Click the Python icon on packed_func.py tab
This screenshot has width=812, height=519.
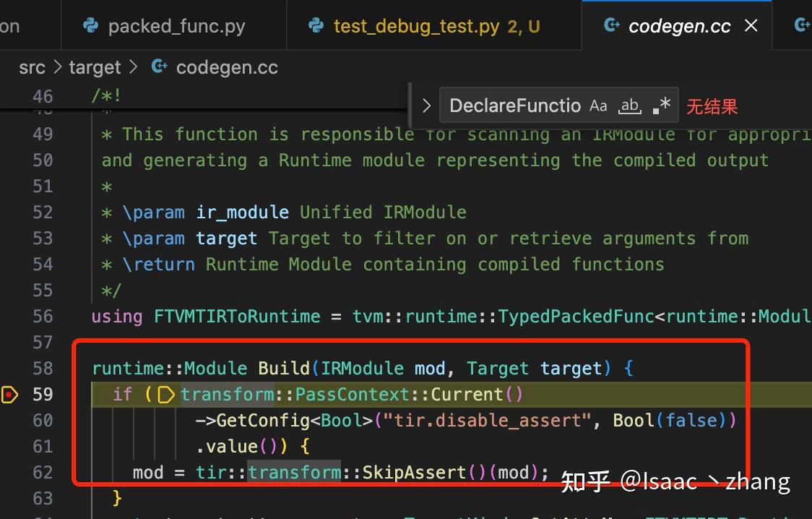90,25
